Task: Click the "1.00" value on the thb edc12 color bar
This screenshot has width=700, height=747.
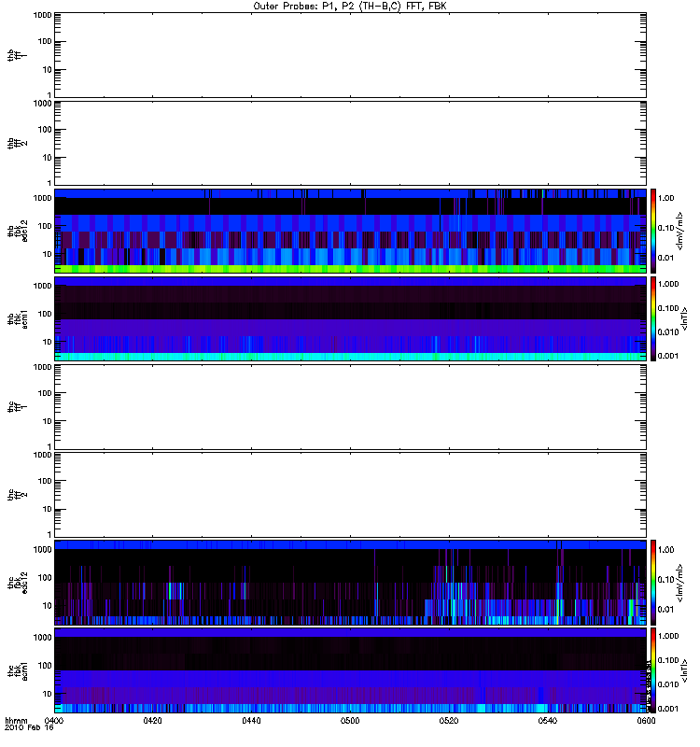Action: (665, 198)
